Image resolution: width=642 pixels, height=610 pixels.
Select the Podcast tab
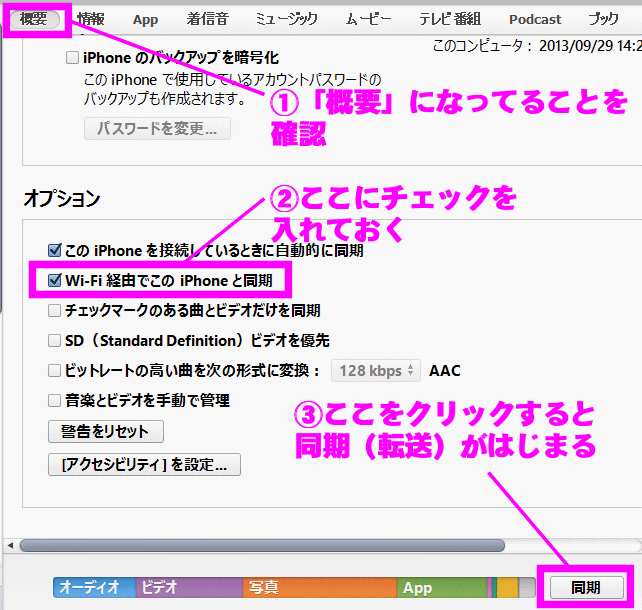click(535, 19)
